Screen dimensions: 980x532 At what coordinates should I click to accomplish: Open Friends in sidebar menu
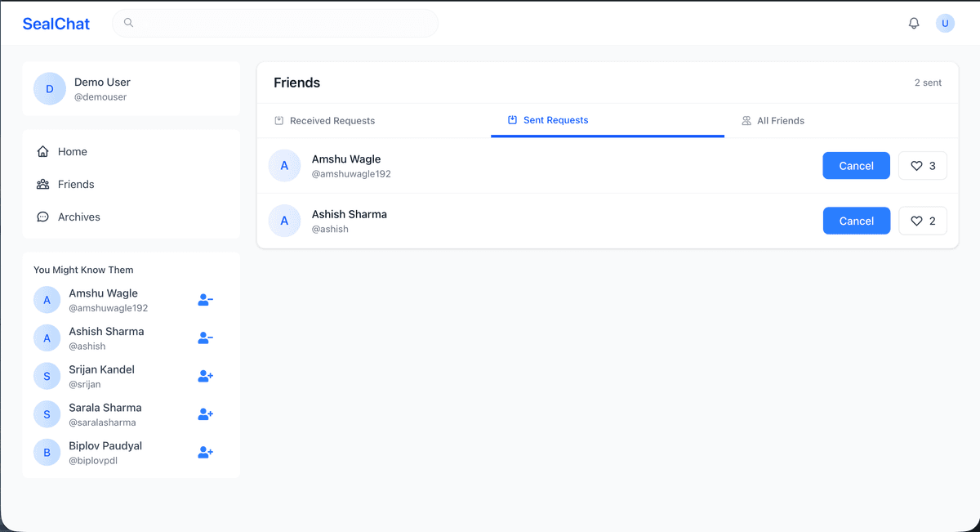click(131, 185)
